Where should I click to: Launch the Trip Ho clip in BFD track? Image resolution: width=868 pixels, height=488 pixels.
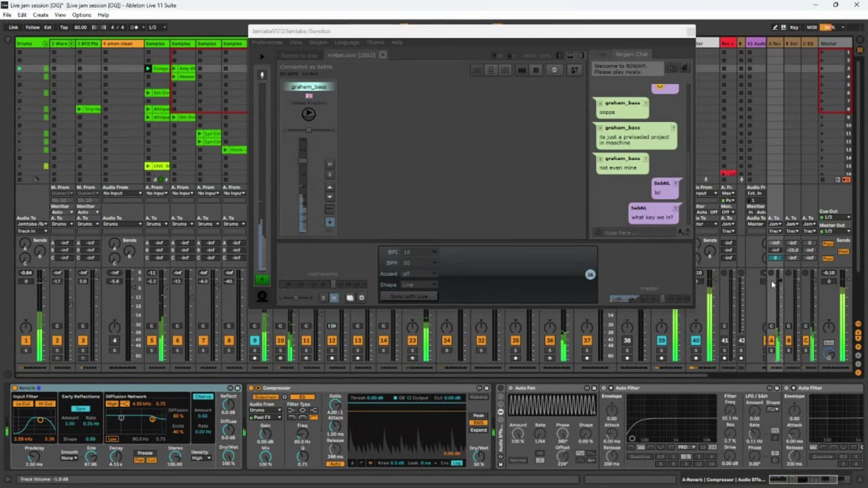click(80, 109)
